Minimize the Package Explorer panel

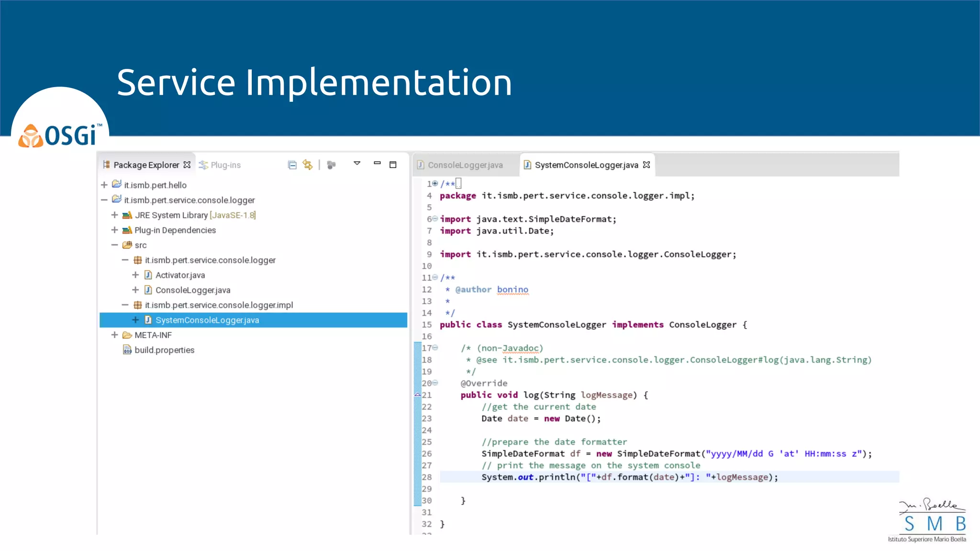click(377, 164)
